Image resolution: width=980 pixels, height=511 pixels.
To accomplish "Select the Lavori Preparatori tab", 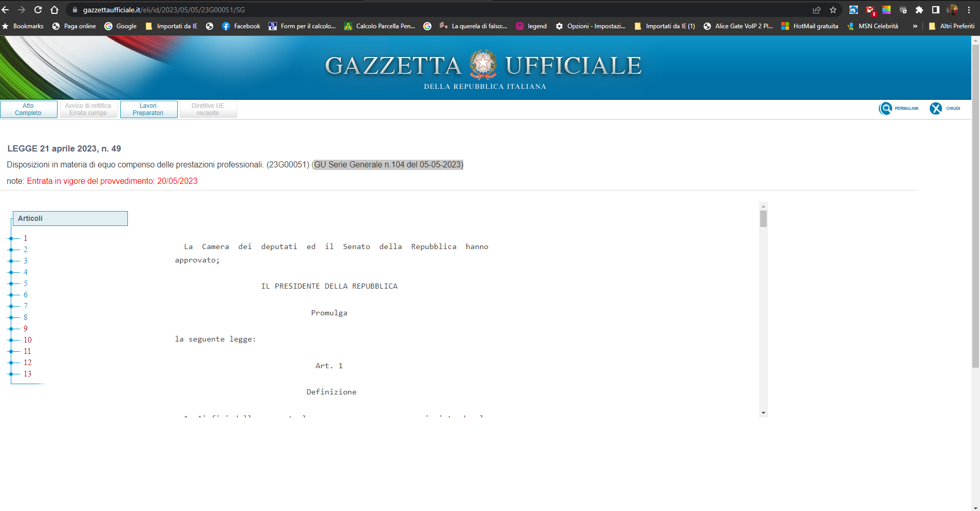I will (149, 109).
